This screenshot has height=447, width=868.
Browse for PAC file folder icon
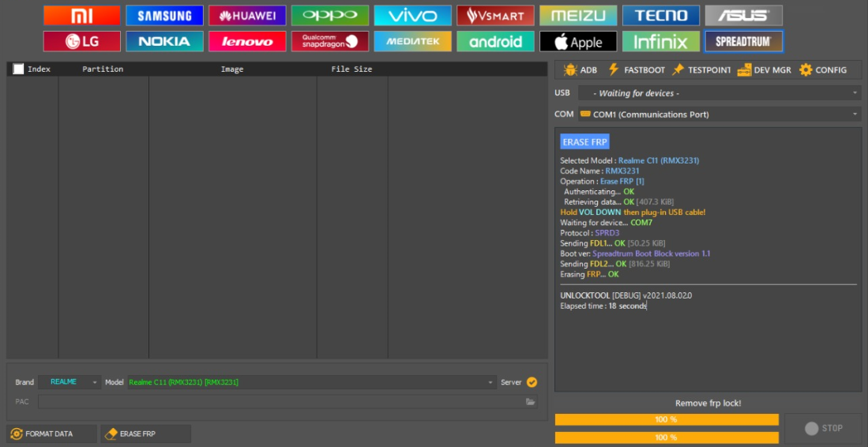(x=530, y=402)
